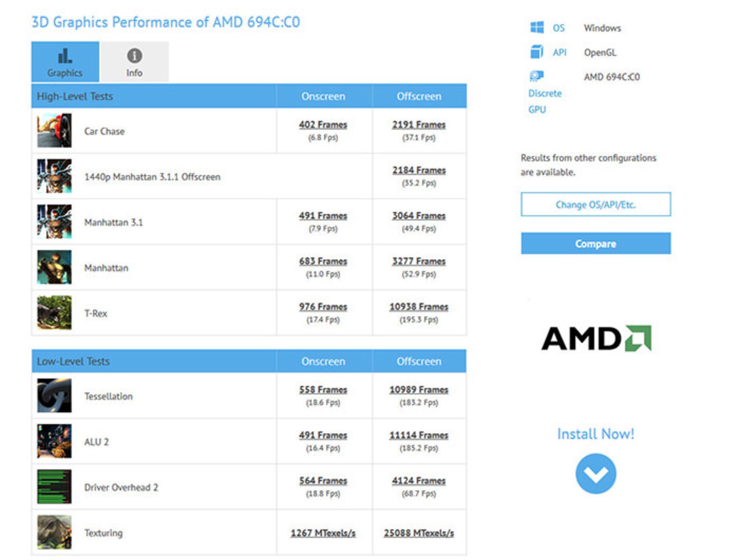The width and height of the screenshot is (739, 560).
Task: Switch to the Graphics tab
Action: tap(65, 62)
